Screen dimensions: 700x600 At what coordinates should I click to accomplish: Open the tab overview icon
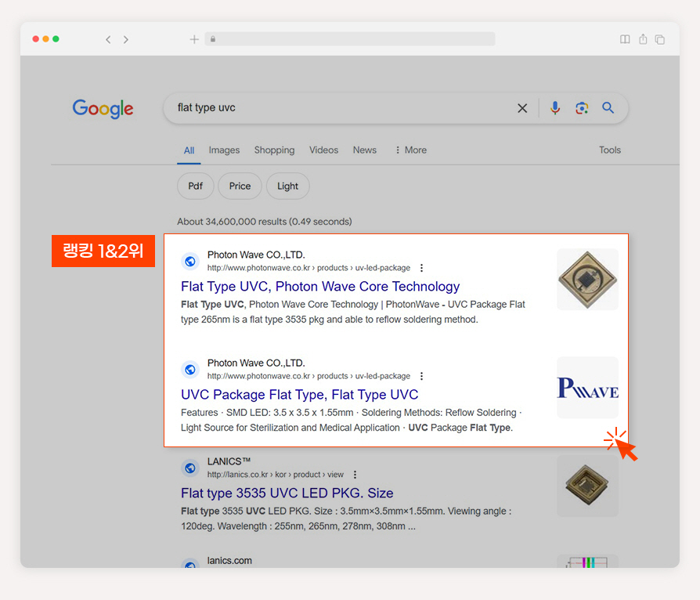click(x=660, y=40)
